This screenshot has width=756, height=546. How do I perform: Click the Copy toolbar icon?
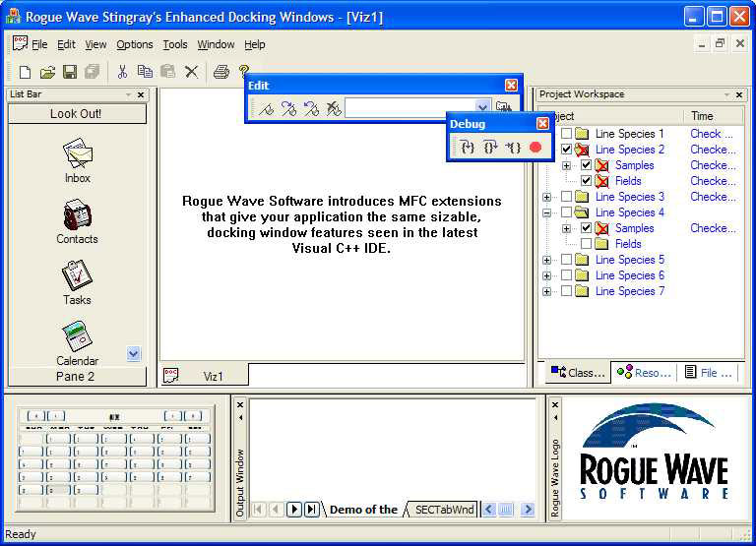145,71
